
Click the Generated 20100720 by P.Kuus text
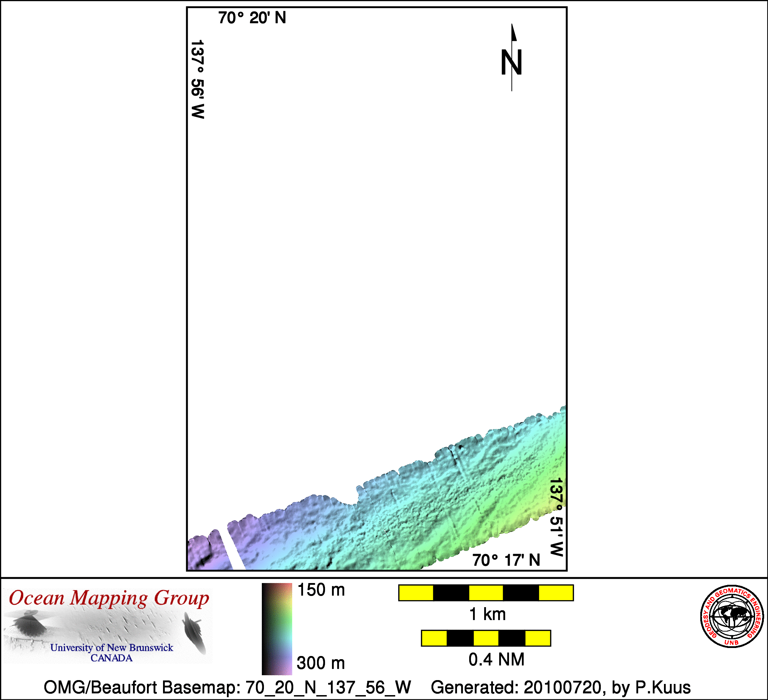pyautogui.click(x=560, y=688)
